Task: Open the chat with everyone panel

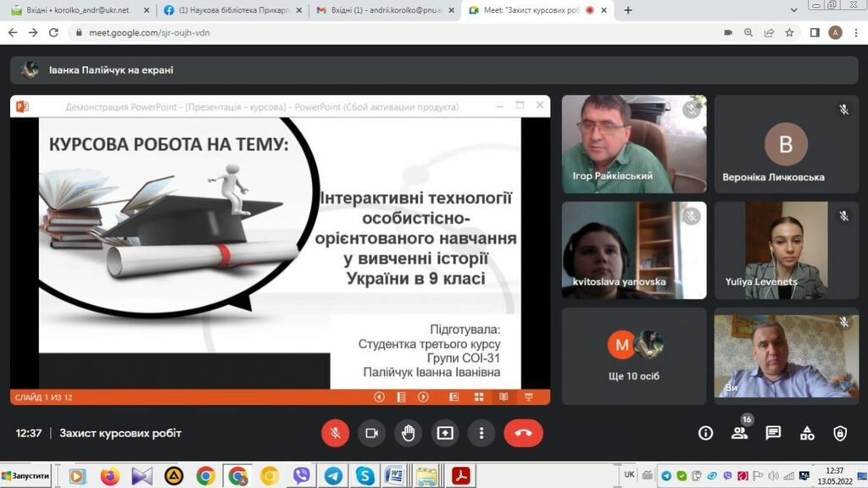Action: [x=773, y=433]
